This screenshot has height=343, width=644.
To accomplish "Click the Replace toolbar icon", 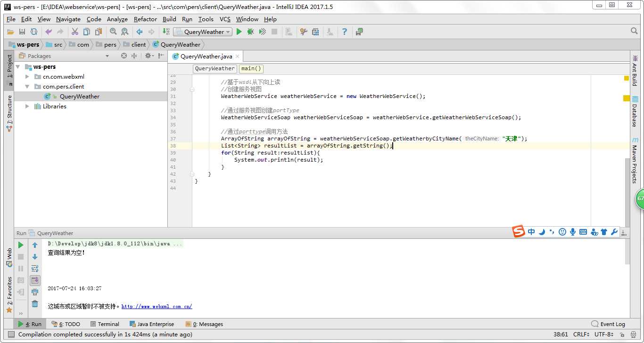I will pyautogui.click(x=125, y=32).
